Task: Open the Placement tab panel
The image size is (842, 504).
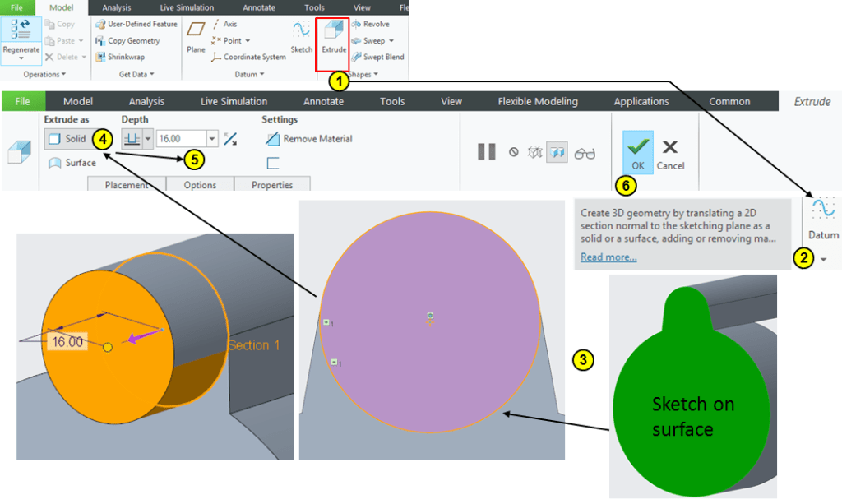Action: pyautogui.click(x=126, y=185)
